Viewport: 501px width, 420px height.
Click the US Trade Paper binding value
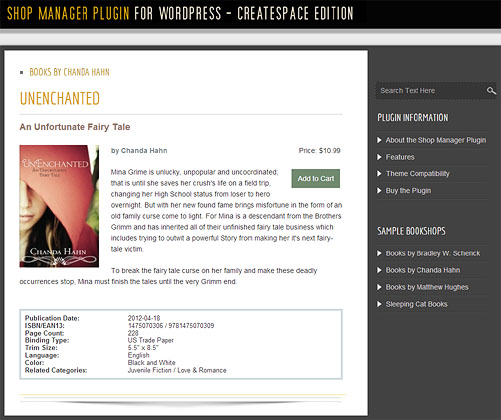pyautogui.click(x=151, y=340)
